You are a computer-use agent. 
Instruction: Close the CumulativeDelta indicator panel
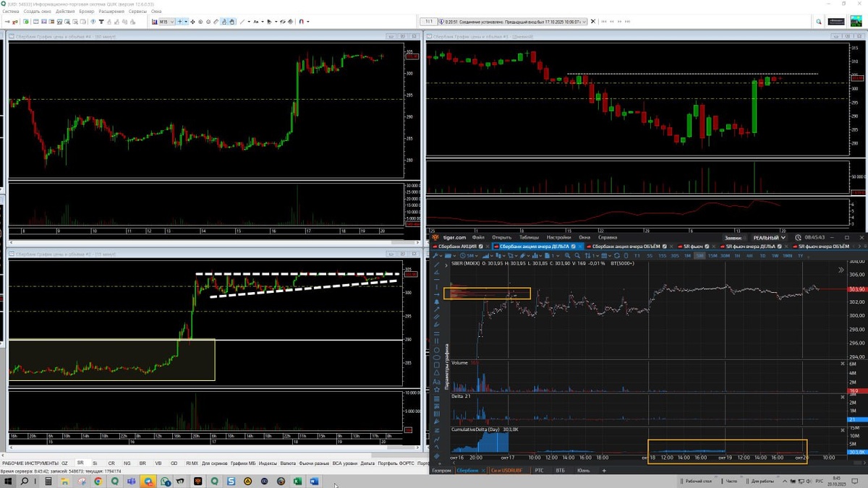point(842,429)
